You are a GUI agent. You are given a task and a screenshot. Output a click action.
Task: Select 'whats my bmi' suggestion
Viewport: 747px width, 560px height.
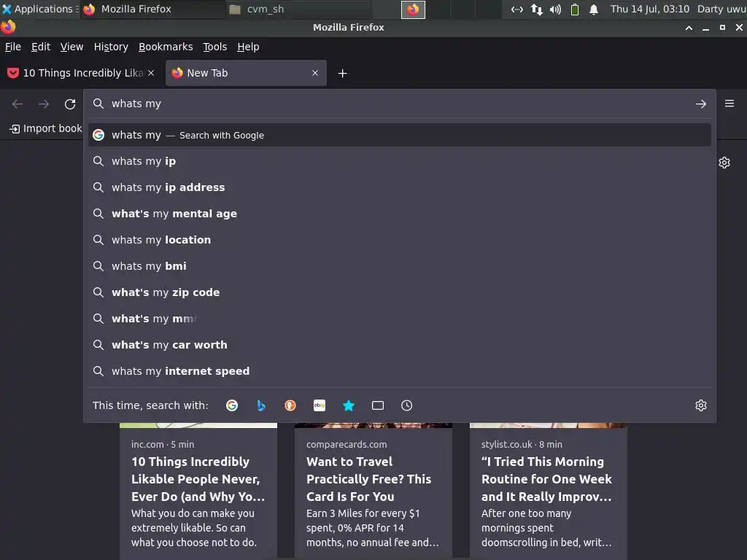pyautogui.click(x=399, y=266)
